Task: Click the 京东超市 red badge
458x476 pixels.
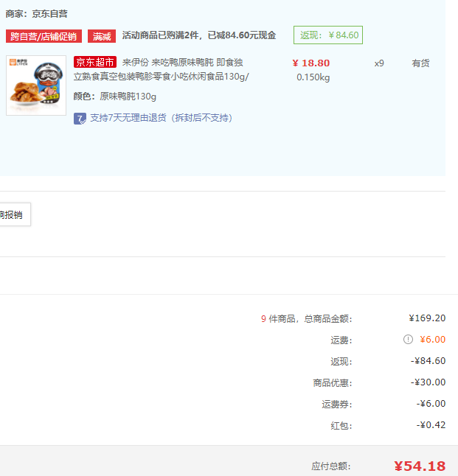Action: pos(95,62)
